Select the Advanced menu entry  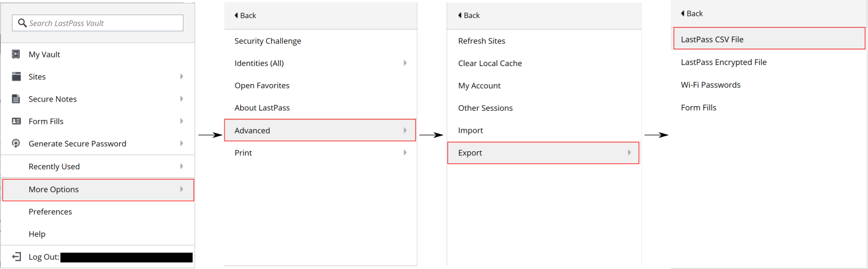click(320, 130)
